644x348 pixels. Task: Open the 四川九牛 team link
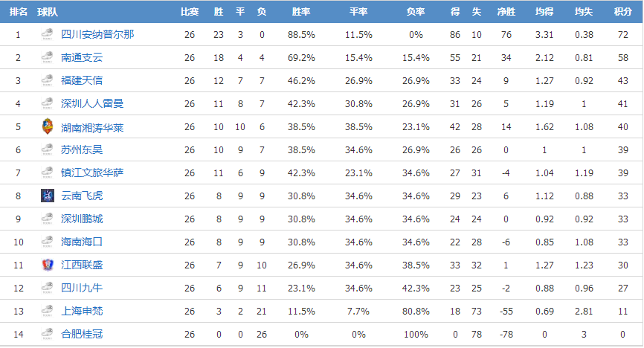coord(82,288)
